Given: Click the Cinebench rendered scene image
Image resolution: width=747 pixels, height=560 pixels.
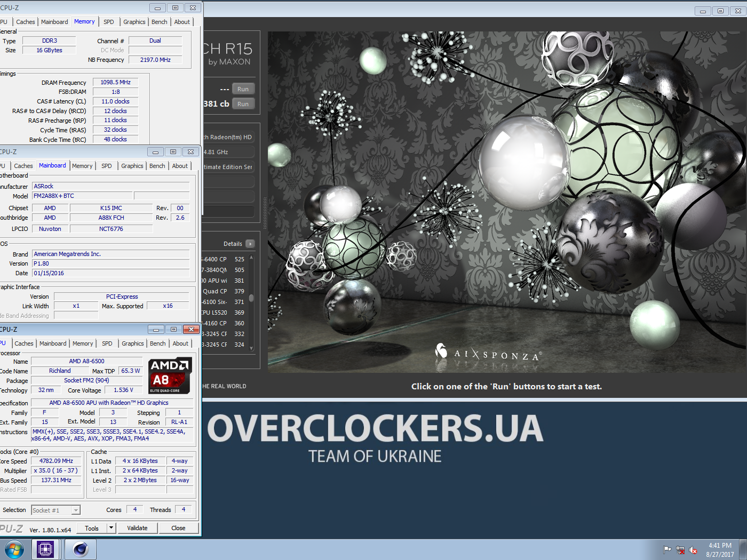Looking at the screenshot, I should [x=506, y=202].
